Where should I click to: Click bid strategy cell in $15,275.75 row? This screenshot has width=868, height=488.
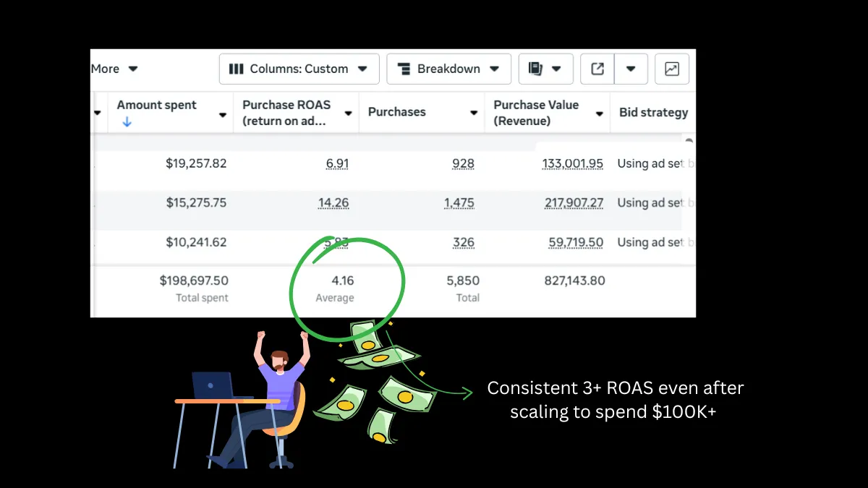pyautogui.click(x=655, y=203)
